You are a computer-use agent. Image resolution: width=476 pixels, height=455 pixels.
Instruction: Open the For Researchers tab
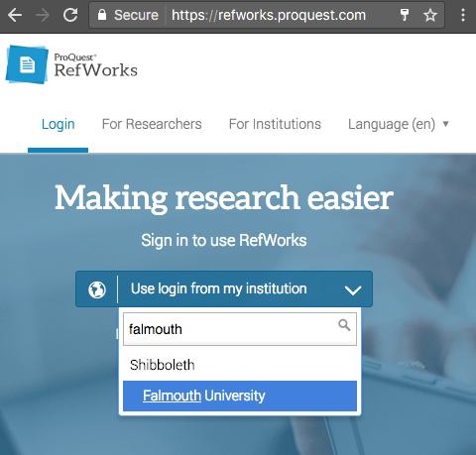(x=152, y=124)
